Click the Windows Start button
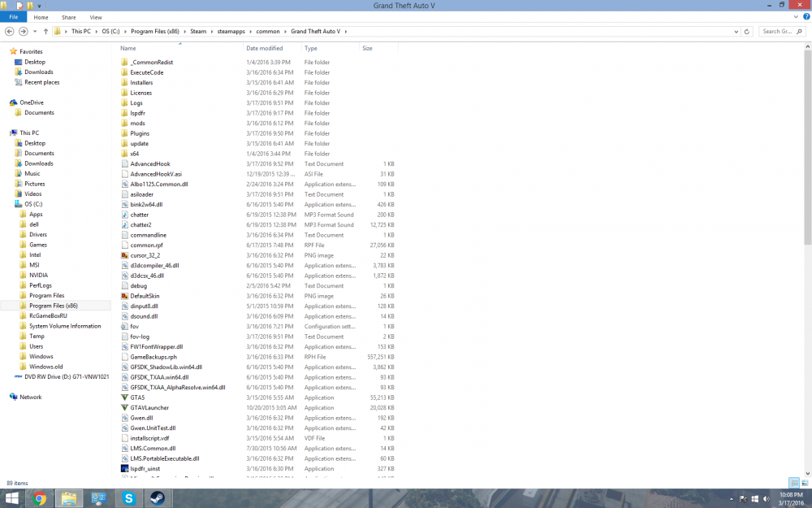The image size is (812, 508). (12, 497)
